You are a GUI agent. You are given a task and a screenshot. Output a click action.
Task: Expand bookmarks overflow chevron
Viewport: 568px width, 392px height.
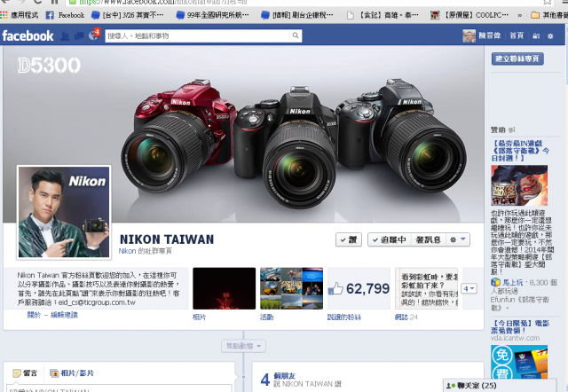520,15
